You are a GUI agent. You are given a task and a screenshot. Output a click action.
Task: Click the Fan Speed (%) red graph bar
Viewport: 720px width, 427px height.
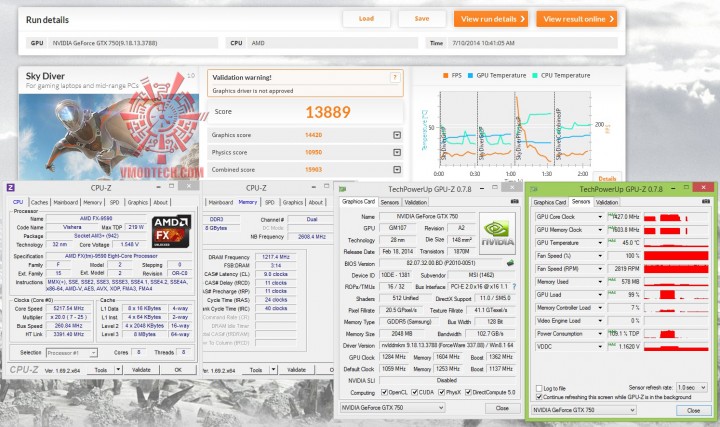[676, 256]
